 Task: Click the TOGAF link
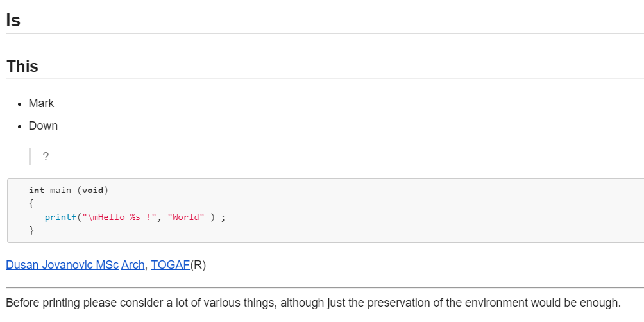click(x=171, y=265)
